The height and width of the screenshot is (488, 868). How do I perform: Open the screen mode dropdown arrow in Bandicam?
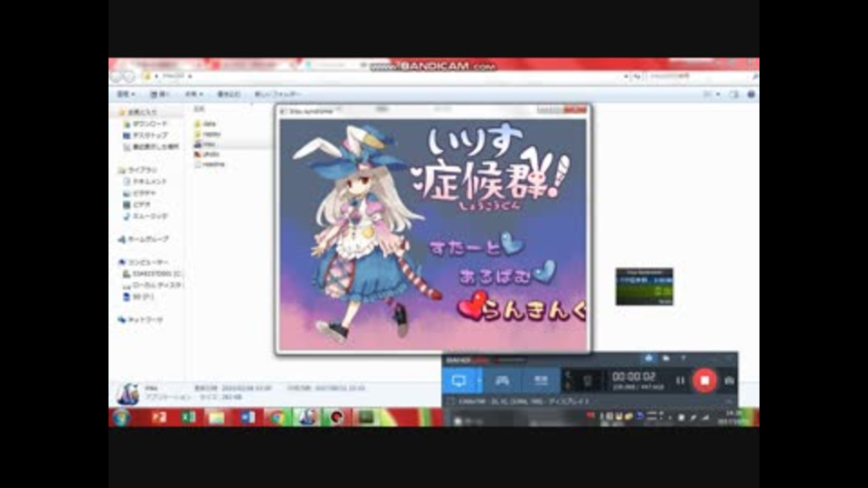click(x=479, y=380)
